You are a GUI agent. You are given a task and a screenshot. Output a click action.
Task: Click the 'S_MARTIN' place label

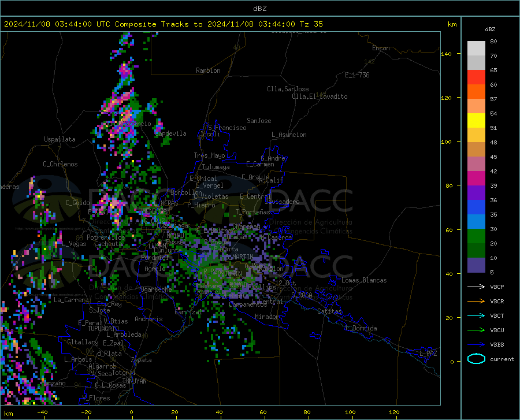pos(239,257)
